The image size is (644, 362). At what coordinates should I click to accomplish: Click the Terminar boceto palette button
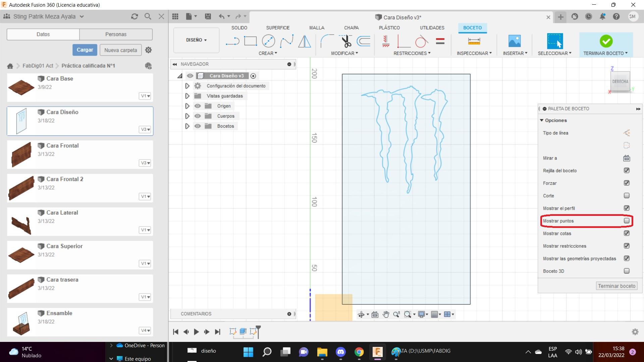coord(616,286)
